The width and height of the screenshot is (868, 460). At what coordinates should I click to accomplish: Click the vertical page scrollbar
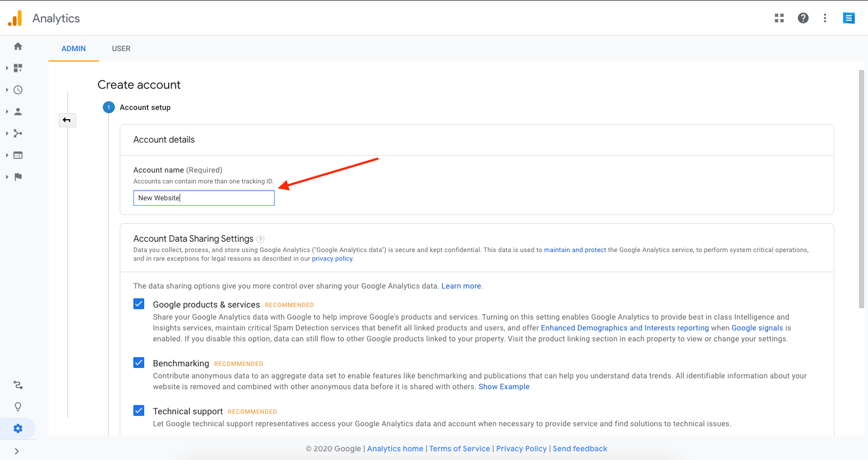[x=861, y=189]
